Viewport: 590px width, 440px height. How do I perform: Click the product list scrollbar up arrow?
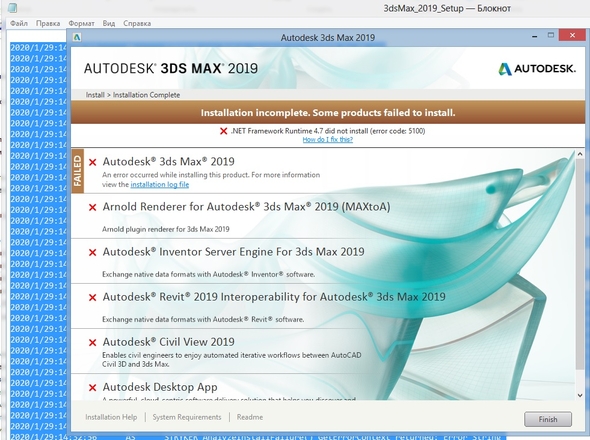580,154
